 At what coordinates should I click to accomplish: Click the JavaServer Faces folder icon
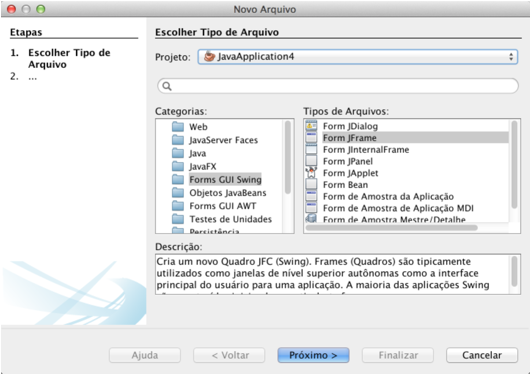tap(178, 140)
